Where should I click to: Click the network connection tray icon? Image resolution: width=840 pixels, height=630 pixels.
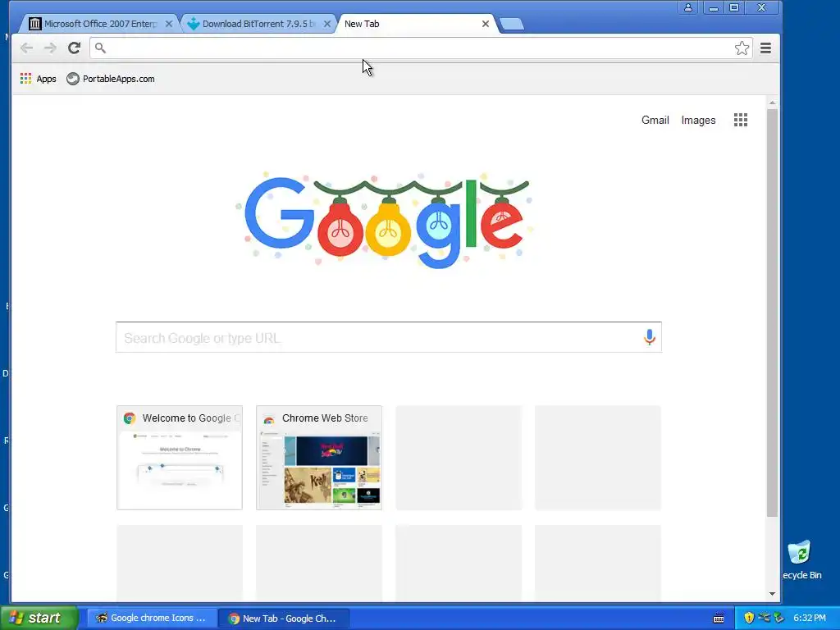pyautogui.click(x=764, y=618)
